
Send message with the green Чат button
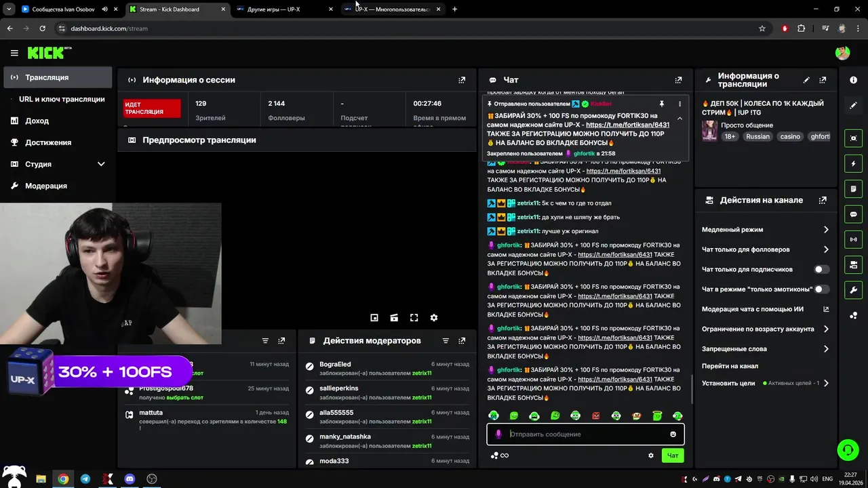coord(673,455)
